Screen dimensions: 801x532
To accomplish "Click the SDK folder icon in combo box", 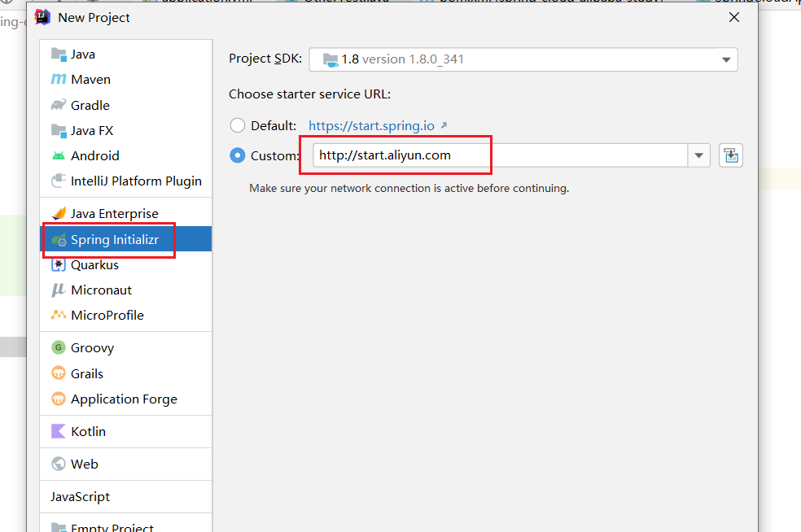I will click(330, 60).
